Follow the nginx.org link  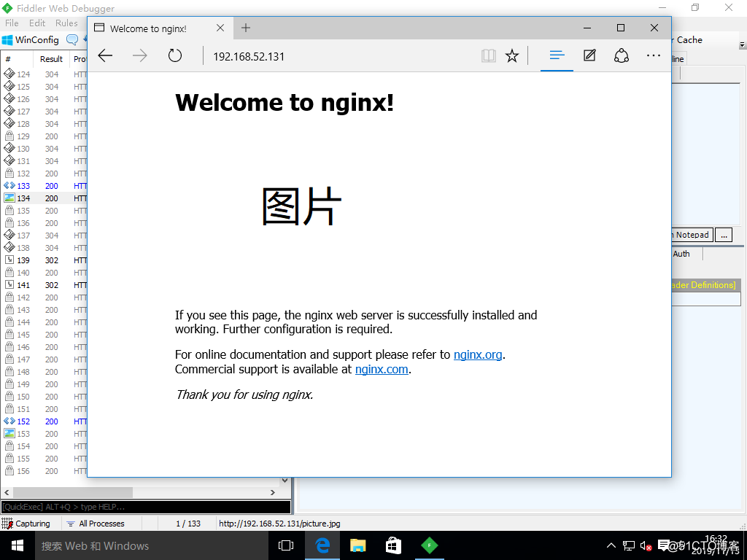(x=478, y=355)
